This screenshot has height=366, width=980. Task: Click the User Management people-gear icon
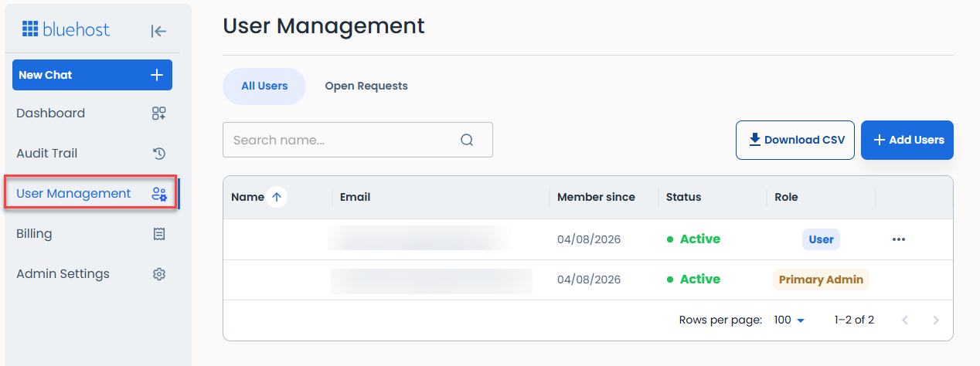click(159, 194)
